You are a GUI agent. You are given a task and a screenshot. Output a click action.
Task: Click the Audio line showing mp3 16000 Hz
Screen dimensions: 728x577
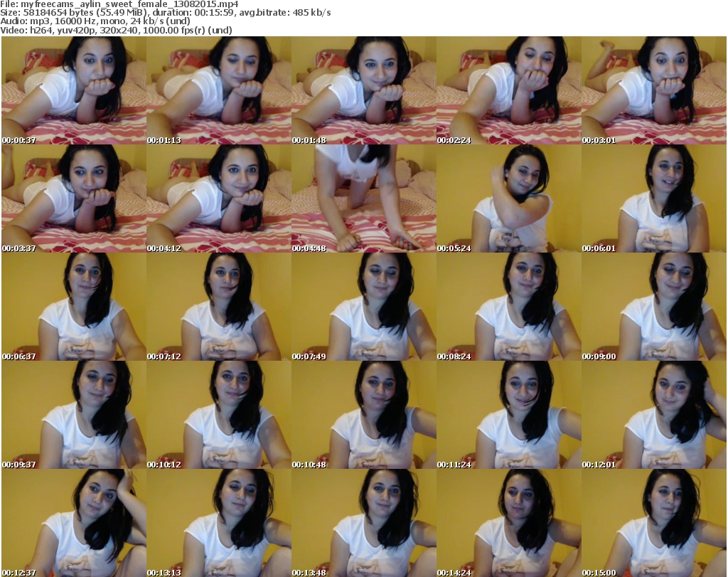pos(95,21)
